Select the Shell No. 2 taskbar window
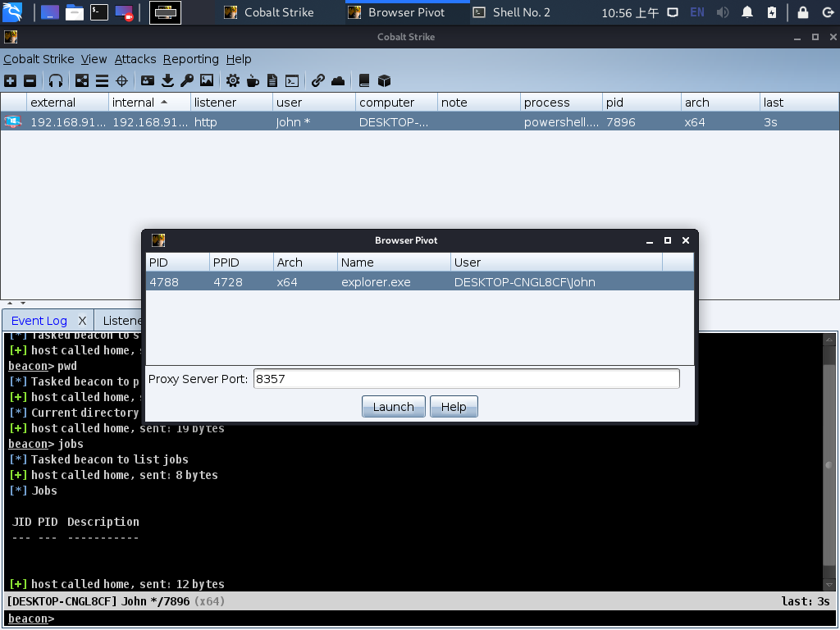Viewport: 840px width, 630px height. pos(521,12)
